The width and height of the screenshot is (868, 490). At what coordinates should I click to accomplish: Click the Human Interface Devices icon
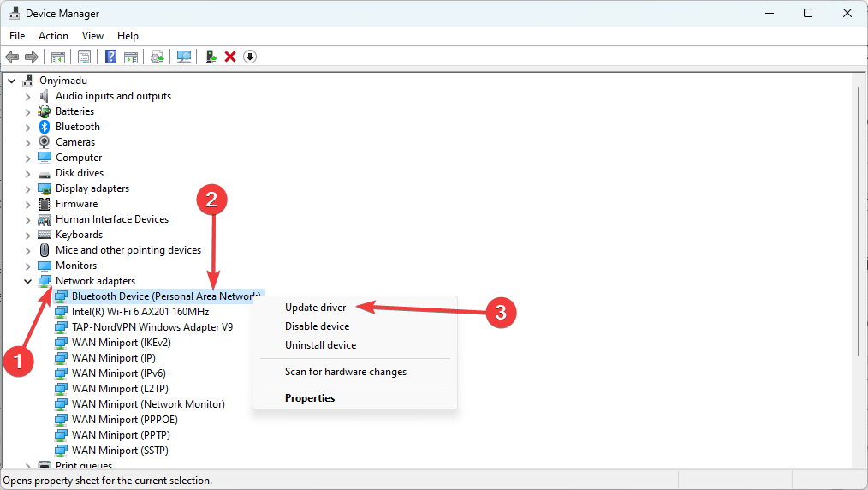[x=45, y=219]
